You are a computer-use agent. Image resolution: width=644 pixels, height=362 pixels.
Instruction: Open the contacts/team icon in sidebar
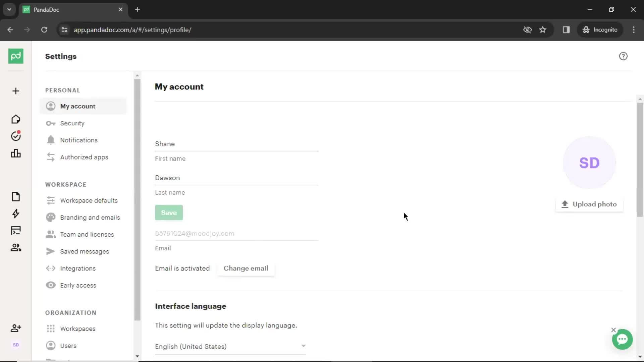[15, 247]
